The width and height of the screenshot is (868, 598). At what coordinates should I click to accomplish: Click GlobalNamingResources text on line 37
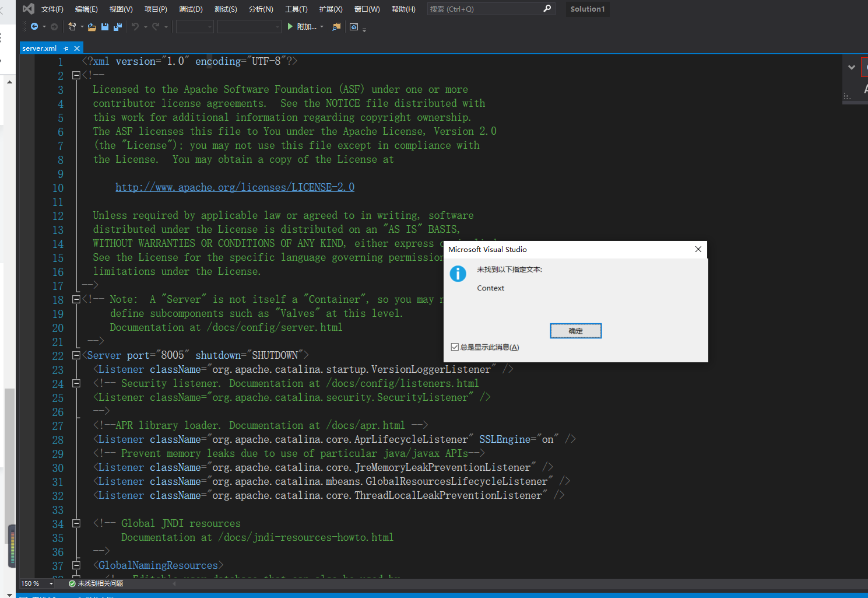pos(158,565)
